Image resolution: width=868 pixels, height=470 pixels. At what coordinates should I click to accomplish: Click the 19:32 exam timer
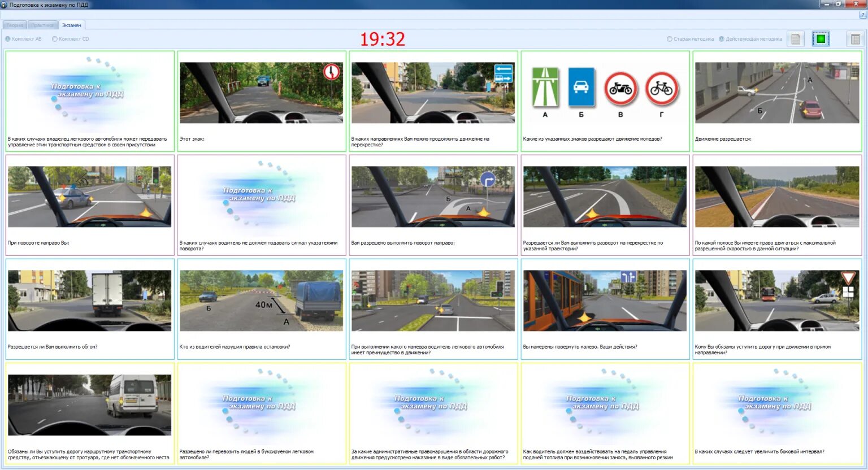point(383,39)
